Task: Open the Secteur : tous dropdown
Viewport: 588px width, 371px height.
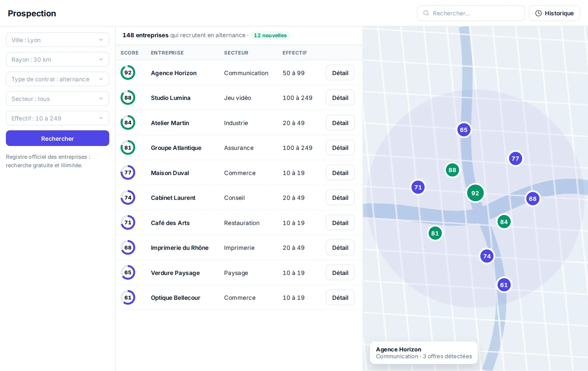Action: (x=57, y=99)
